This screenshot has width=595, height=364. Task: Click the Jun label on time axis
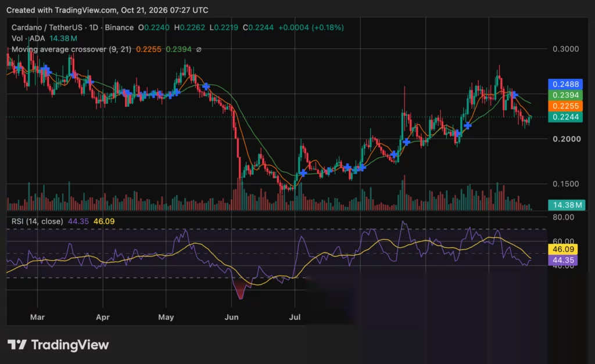tap(231, 317)
